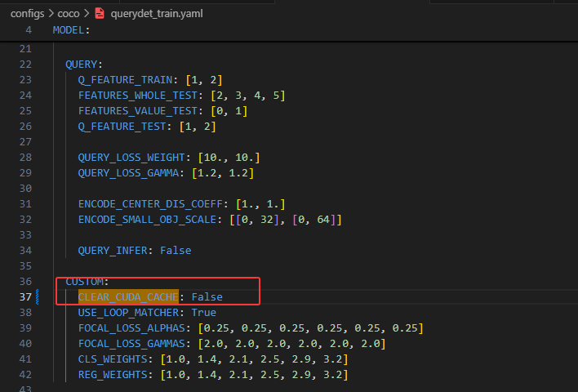Click the FOCAL_LOSS_GAMMAS key
This screenshot has width=578, height=392.
[x=131, y=343]
